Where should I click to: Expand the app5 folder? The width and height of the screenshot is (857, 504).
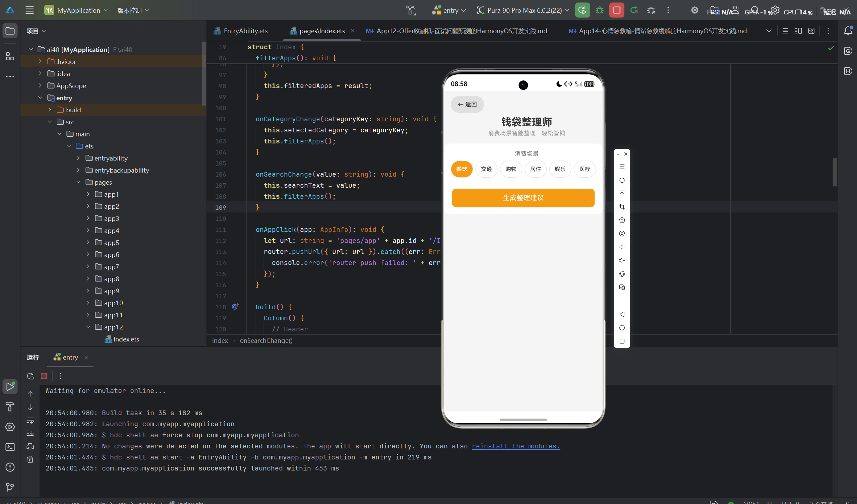(x=88, y=243)
